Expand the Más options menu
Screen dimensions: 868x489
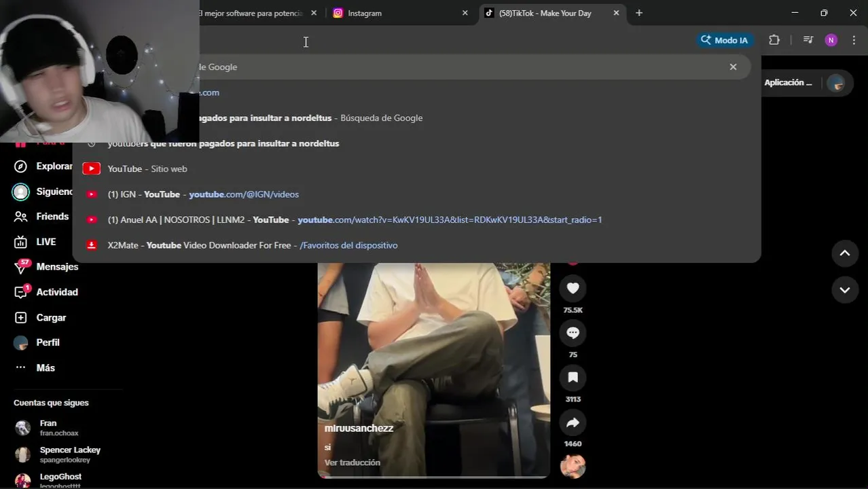point(35,368)
